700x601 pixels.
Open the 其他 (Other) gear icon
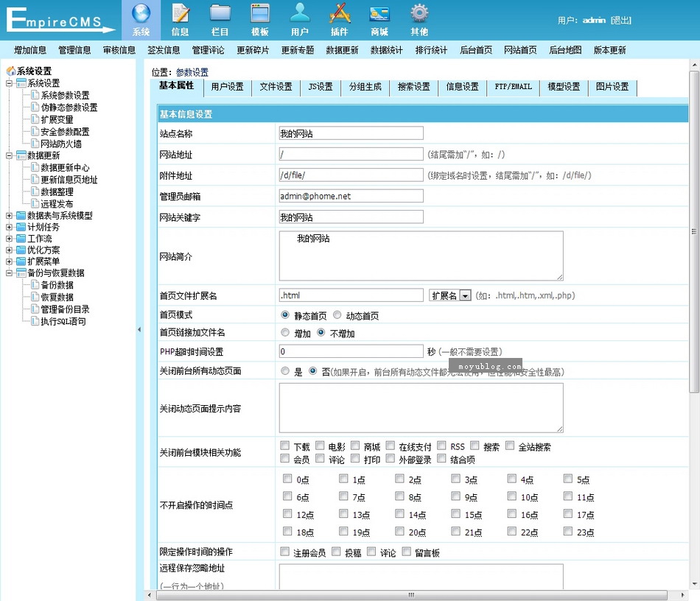click(x=419, y=13)
